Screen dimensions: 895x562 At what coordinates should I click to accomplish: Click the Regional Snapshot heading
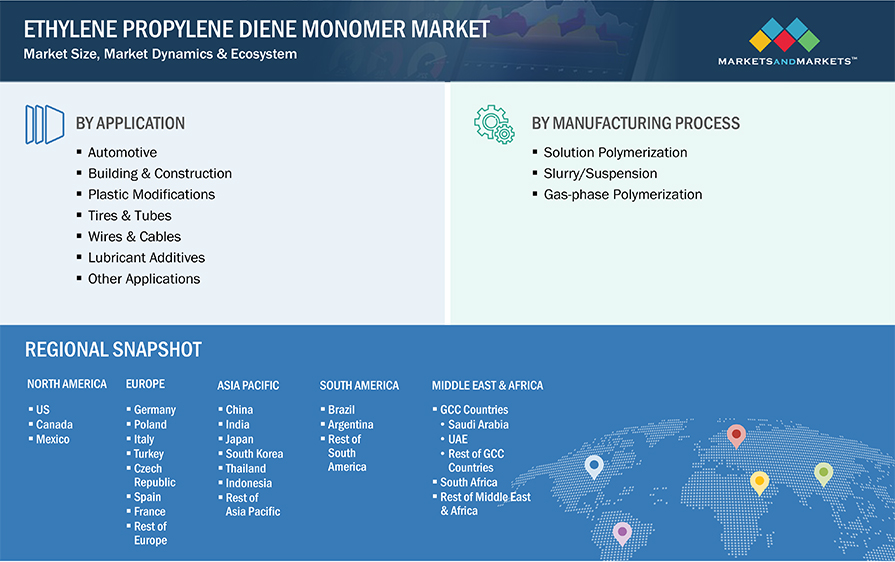coord(113,350)
